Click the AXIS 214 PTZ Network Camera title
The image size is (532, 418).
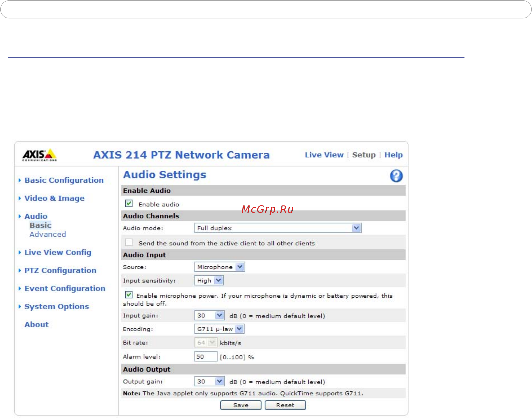(182, 155)
